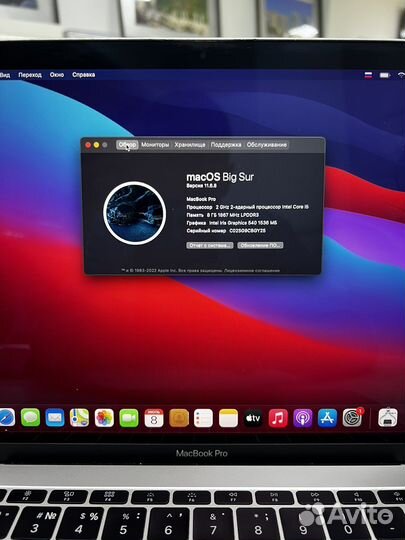Open System Preferences with the update badge
The image size is (405, 540).
pyautogui.click(x=353, y=418)
